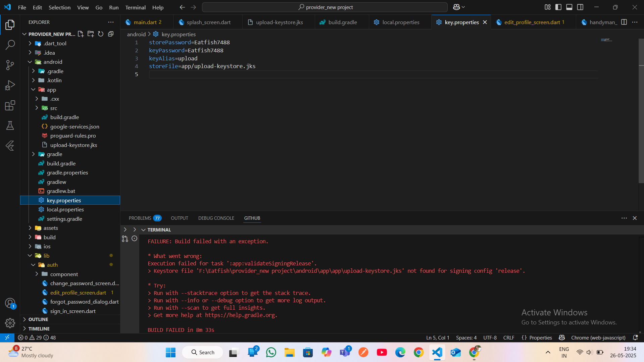Open the Testing flask view
644x362 pixels.
10,125
